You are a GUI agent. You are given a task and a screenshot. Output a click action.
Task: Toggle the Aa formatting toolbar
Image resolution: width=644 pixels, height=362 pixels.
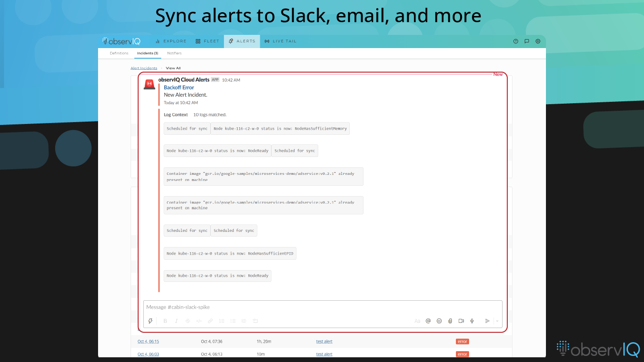[417, 321]
